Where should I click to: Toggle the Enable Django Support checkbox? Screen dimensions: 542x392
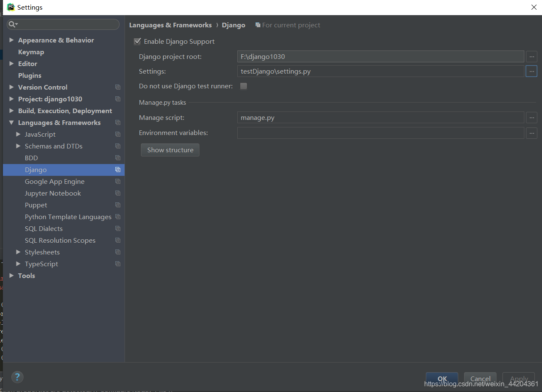(x=137, y=41)
